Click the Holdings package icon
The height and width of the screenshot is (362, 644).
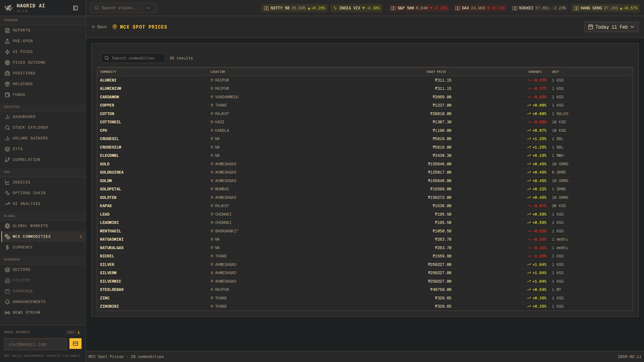(x=7, y=84)
